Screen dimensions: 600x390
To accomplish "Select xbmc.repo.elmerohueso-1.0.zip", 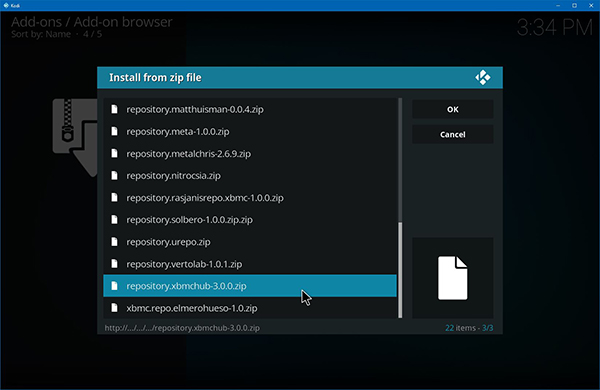I will coord(250,308).
